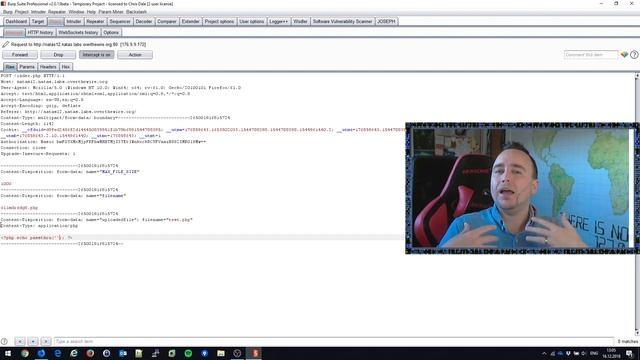
Task: Click the ENG language indicator in tray
Action: pyautogui.click(x=594, y=353)
